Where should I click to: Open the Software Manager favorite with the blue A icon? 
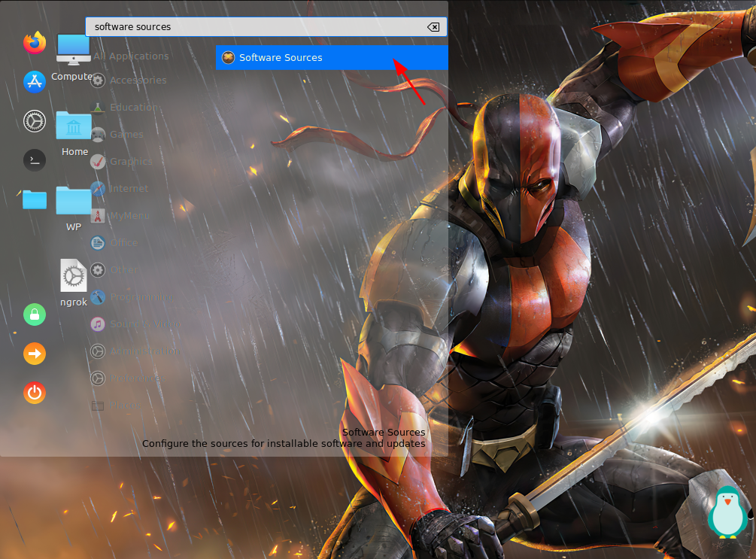(35, 81)
